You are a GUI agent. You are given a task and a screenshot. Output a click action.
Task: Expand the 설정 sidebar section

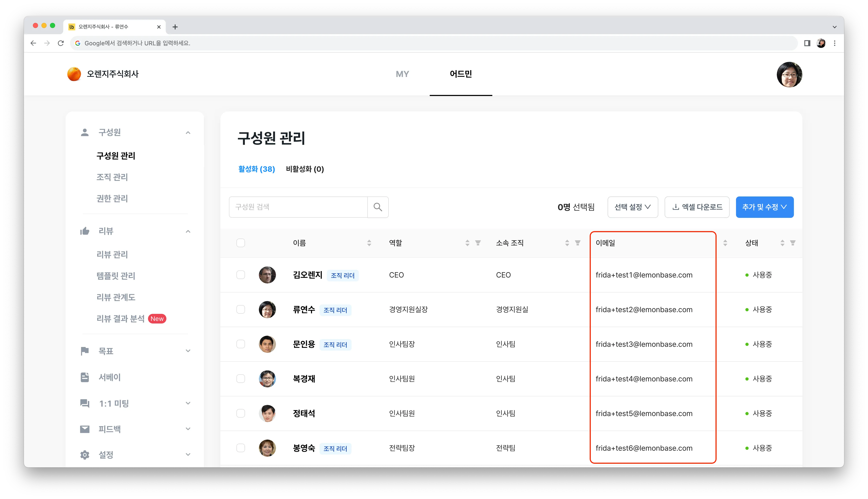(188, 455)
